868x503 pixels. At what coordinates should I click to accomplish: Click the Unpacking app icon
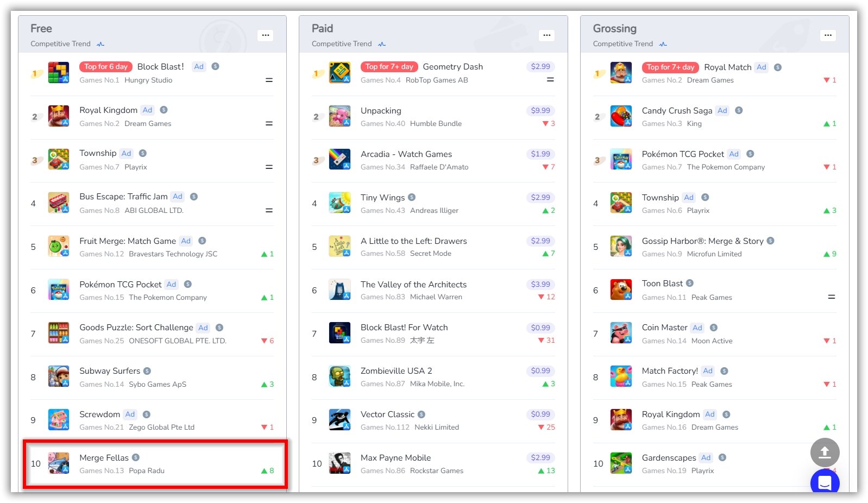(340, 116)
